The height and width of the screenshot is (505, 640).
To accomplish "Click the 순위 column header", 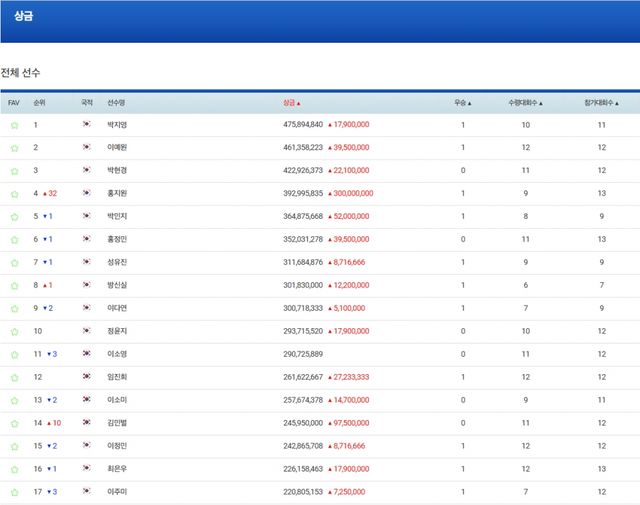I will coord(39,103).
